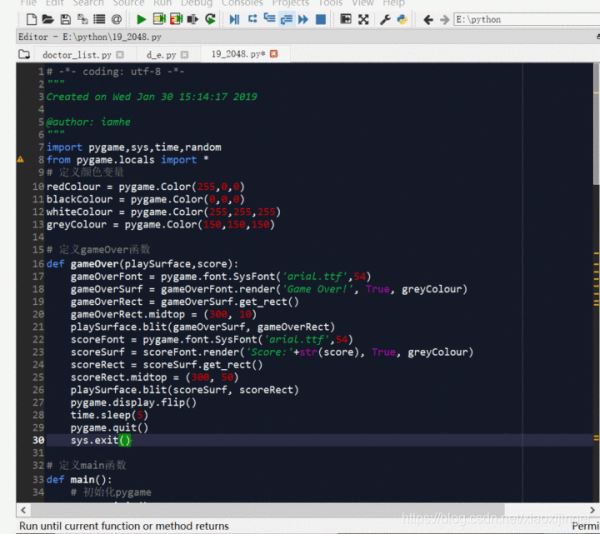Open Preferences via the wrench icon
This screenshot has width=600, height=534.
click(385, 19)
